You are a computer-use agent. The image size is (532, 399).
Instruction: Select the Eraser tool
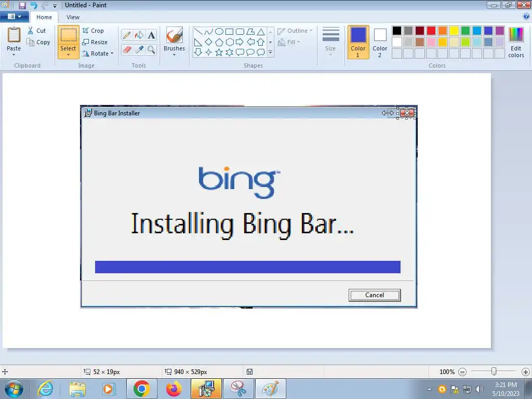click(x=127, y=49)
